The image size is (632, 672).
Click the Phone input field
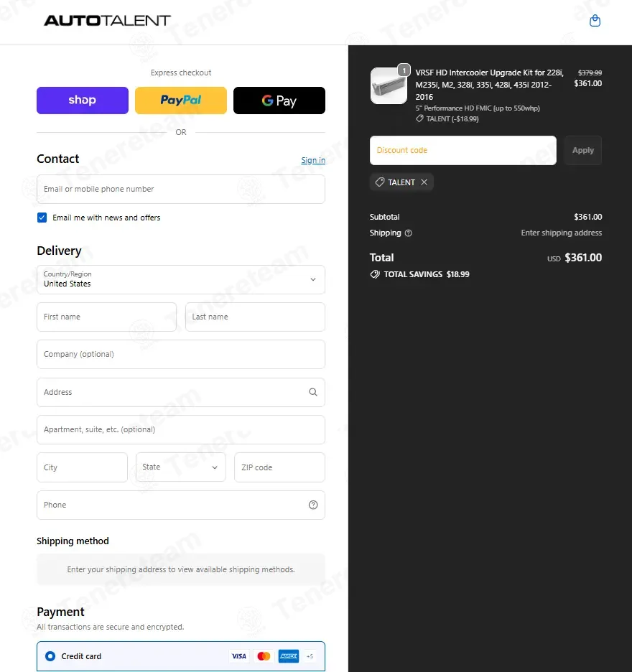pos(180,505)
